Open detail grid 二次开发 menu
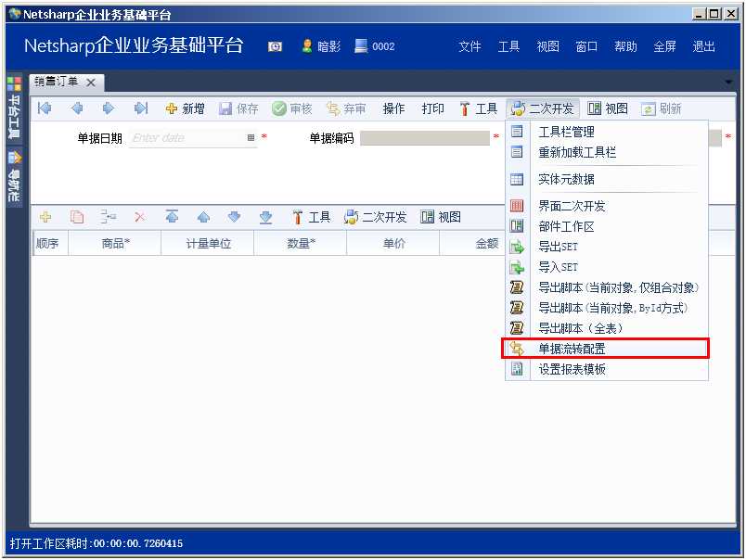 tap(376, 217)
